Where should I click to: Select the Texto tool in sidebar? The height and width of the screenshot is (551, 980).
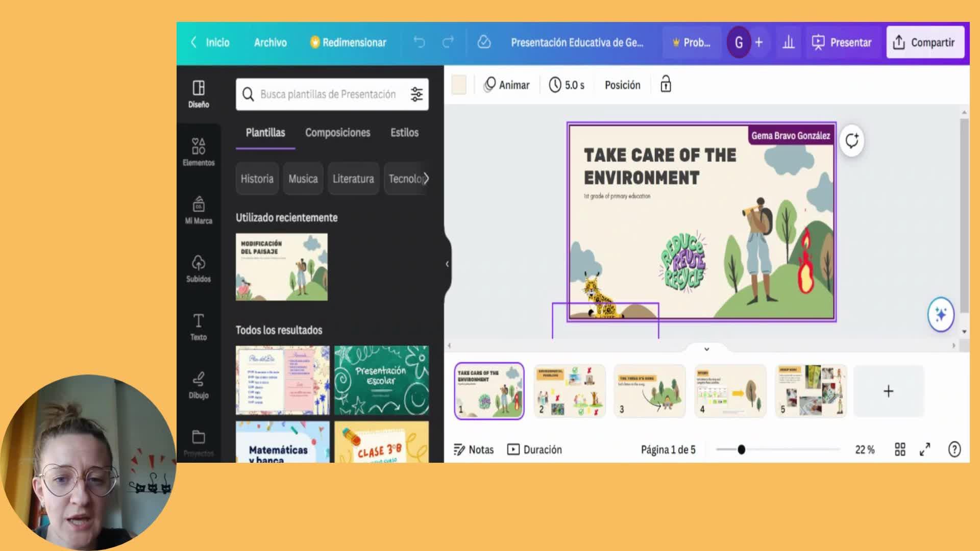point(199,327)
